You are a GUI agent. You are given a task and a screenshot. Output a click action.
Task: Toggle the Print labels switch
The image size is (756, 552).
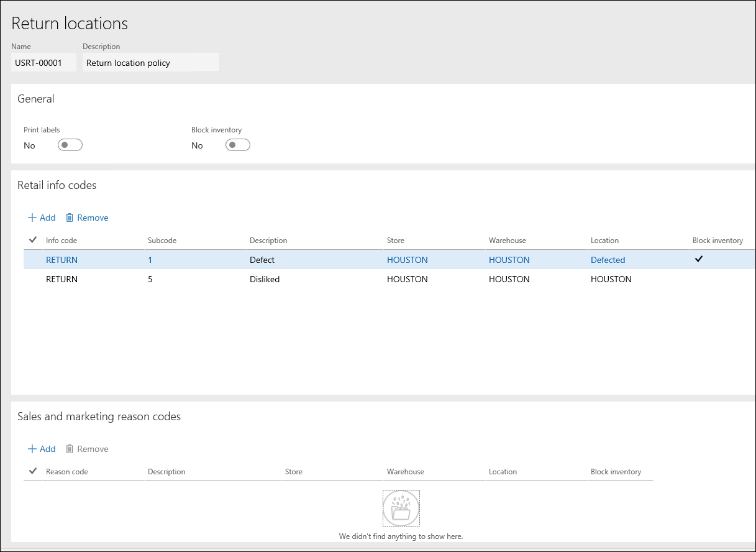(70, 145)
